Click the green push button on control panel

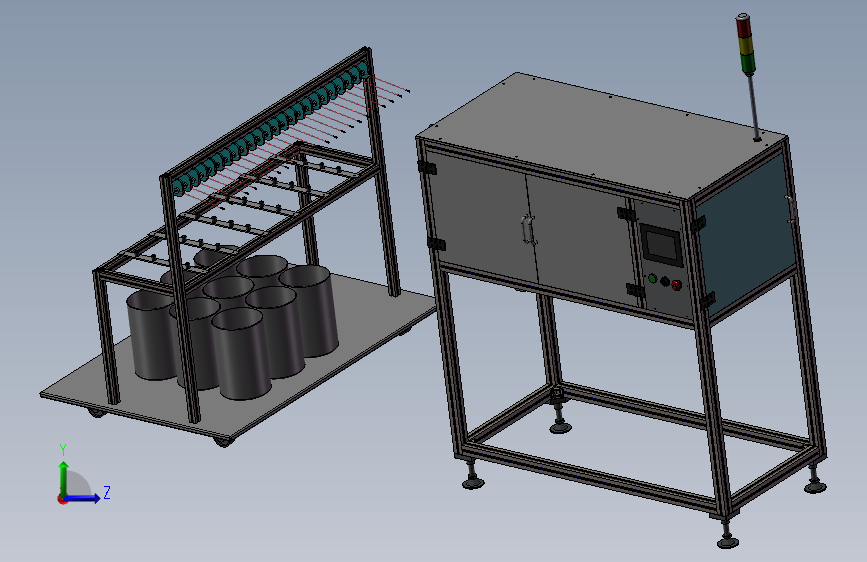tap(652, 279)
